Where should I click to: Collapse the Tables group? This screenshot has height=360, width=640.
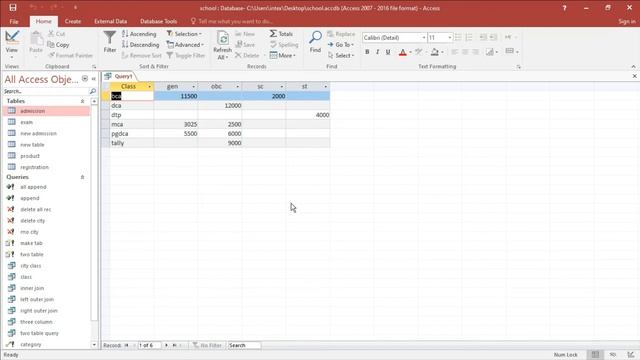(x=82, y=101)
